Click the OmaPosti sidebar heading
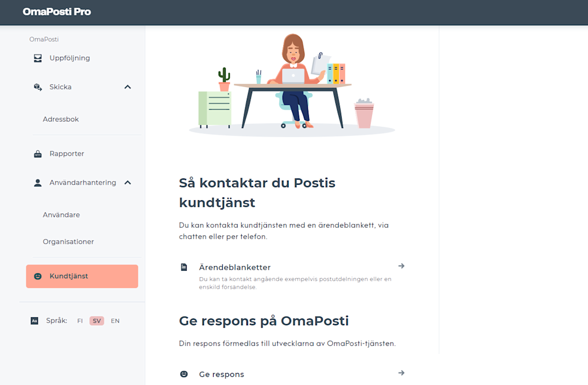 [44, 40]
